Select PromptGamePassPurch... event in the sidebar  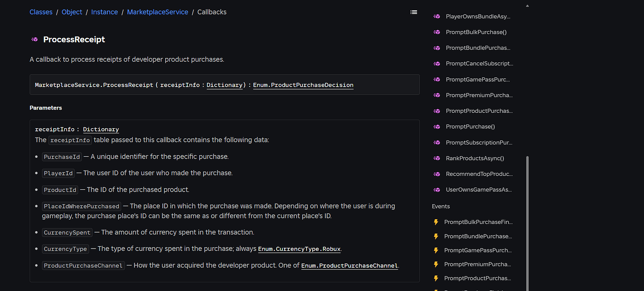478,250
